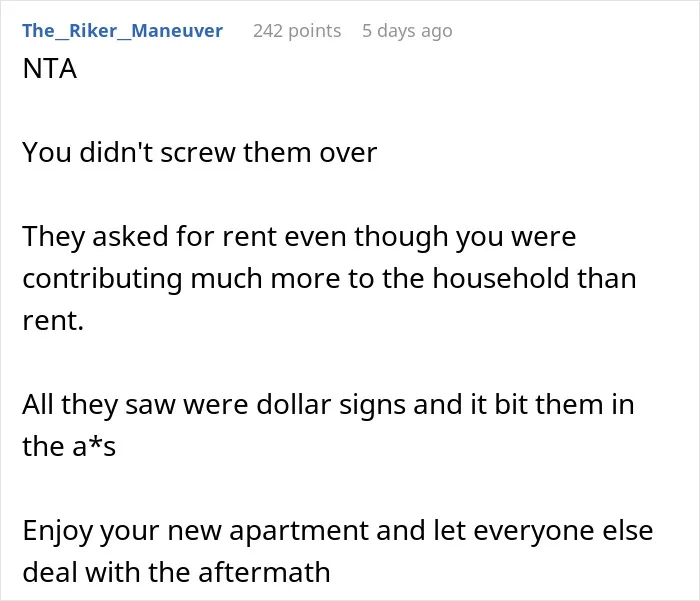Click the NTA verdict text
The width and height of the screenshot is (700, 601).
[x=50, y=69]
